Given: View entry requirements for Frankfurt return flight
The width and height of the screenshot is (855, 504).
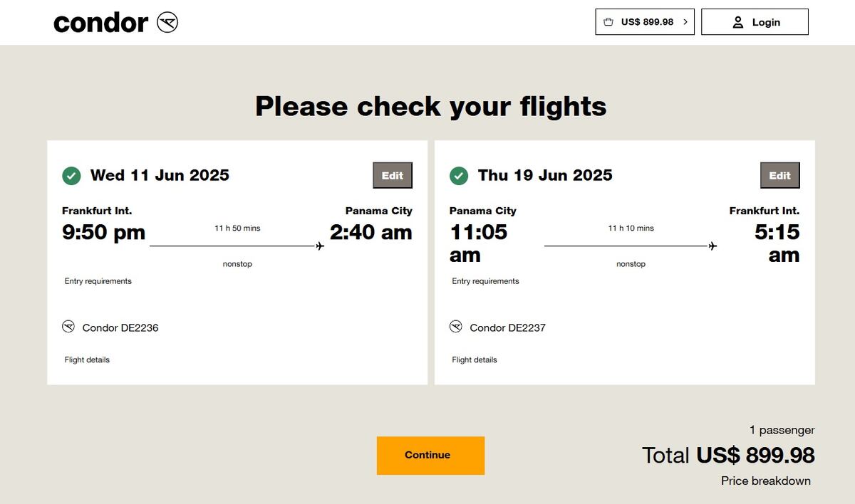Looking at the screenshot, I should (486, 281).
